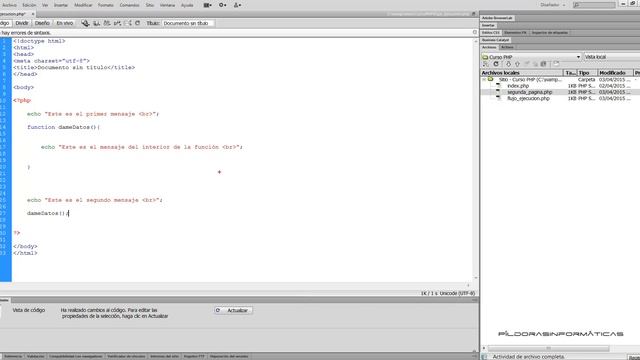Open the gear extensions dropdown in menu bar
Image resolution: width=640 pixels, height=360 pixels.
(x=222, y=5)
